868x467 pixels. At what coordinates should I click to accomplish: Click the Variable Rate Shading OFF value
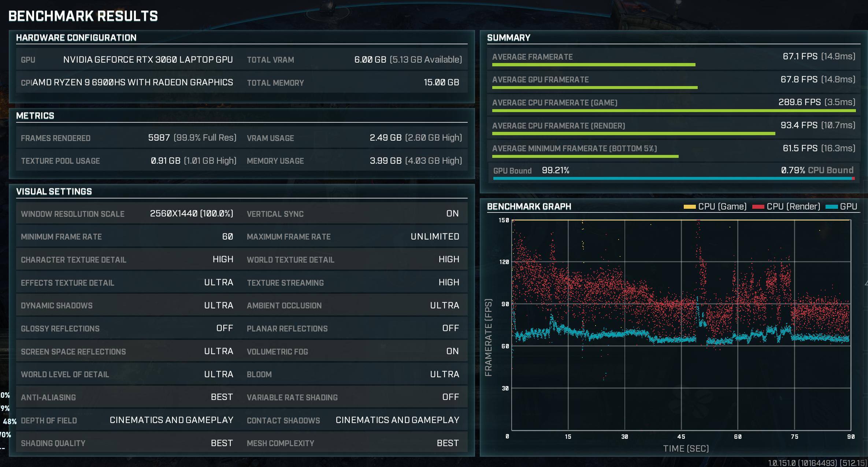point(450,397)
